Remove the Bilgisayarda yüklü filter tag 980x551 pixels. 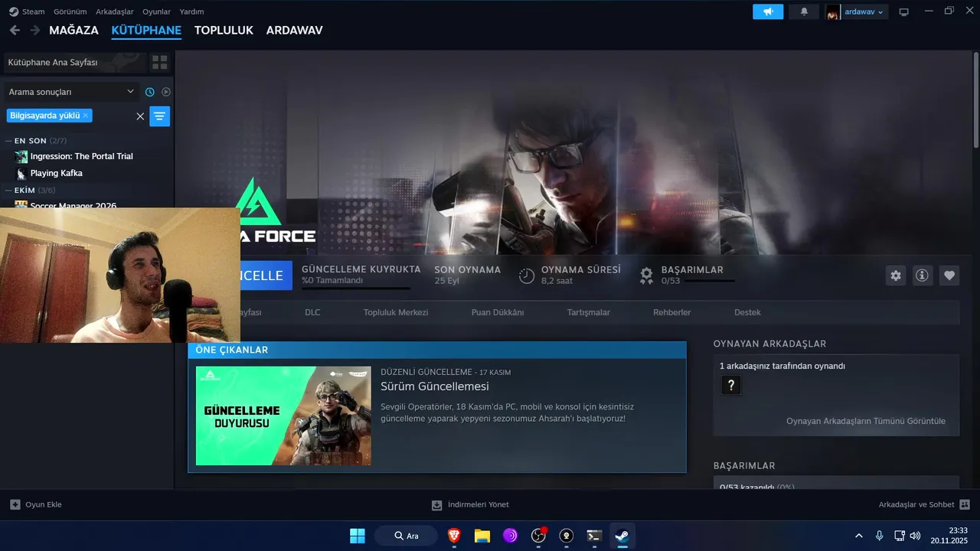point(86,116)
